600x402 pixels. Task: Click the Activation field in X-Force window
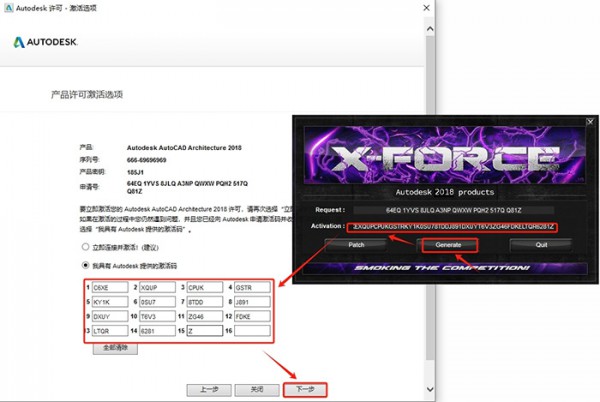[x=453, y=227]
